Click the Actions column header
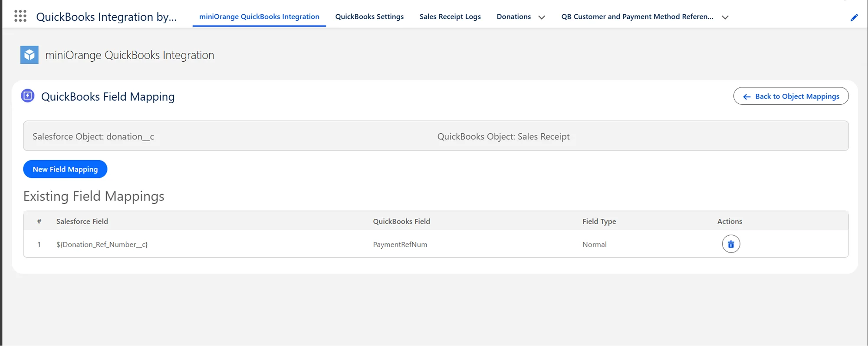This screenshot has width=868, height=346. 730,221
